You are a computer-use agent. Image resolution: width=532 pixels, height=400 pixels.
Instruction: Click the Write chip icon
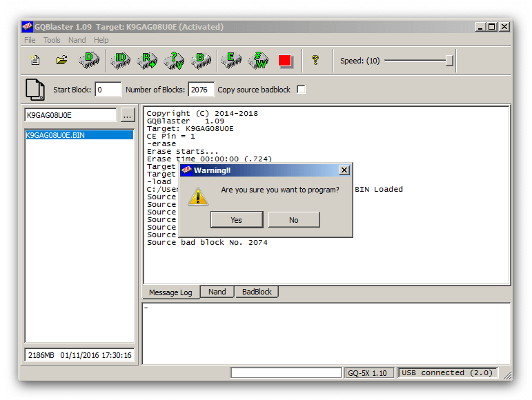258,61
